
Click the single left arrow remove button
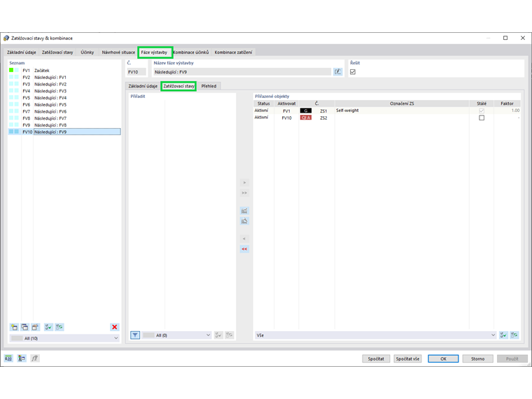244,239
